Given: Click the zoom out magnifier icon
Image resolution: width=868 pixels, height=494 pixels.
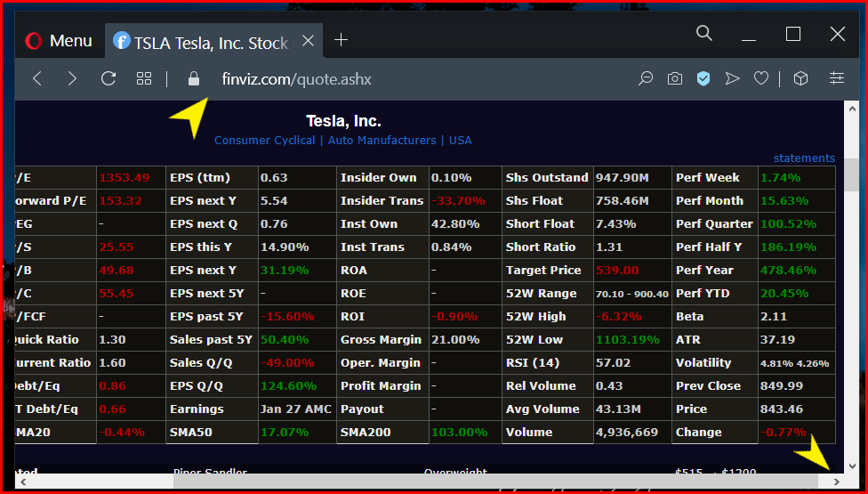Looking at the screenshot, I should coord(646,78).
